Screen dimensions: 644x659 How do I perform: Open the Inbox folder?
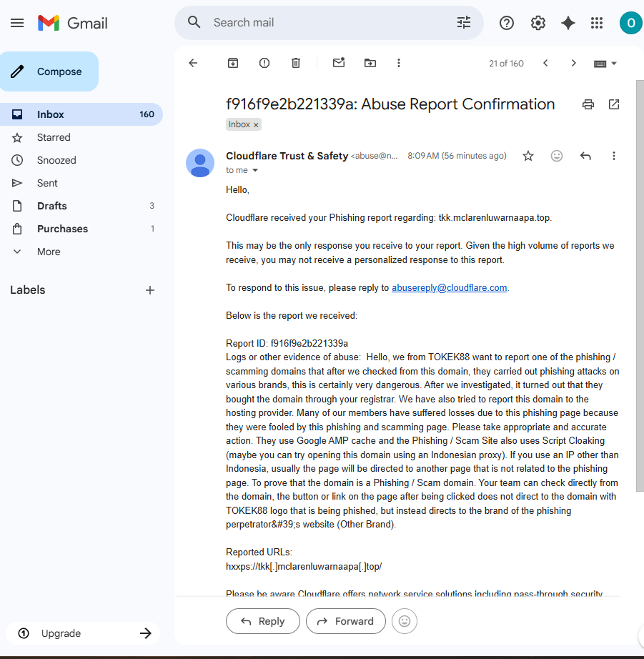[x=81, y=114]
